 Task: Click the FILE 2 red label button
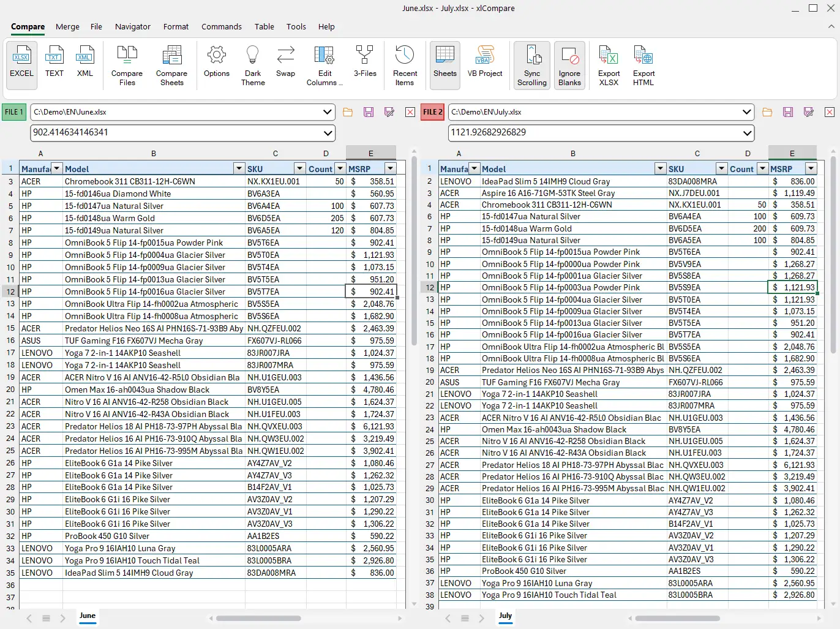tap(432, 112)
